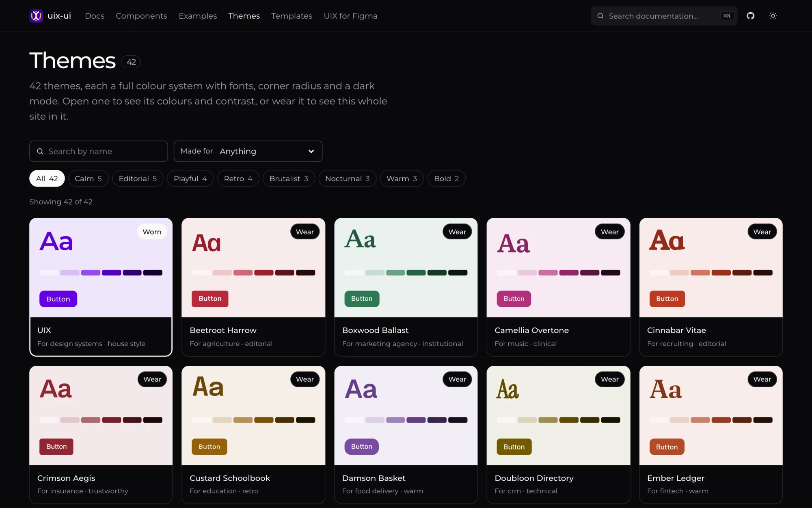
Task: Click the magnifier icon in Search by name
Action: [40, 151]
